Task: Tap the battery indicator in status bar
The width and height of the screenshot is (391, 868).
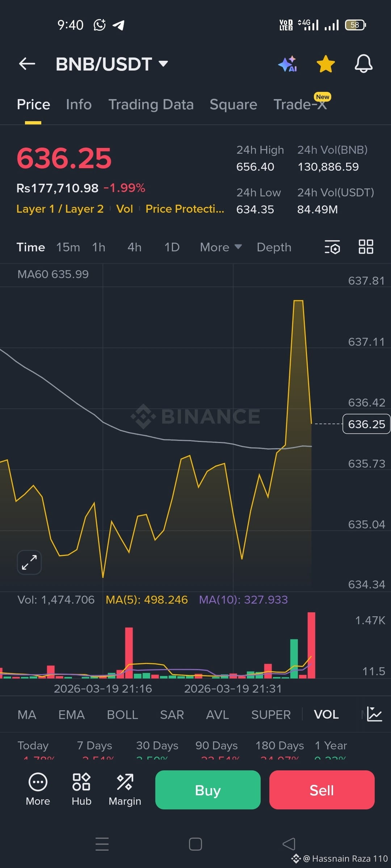Action: tap(356, 25)
